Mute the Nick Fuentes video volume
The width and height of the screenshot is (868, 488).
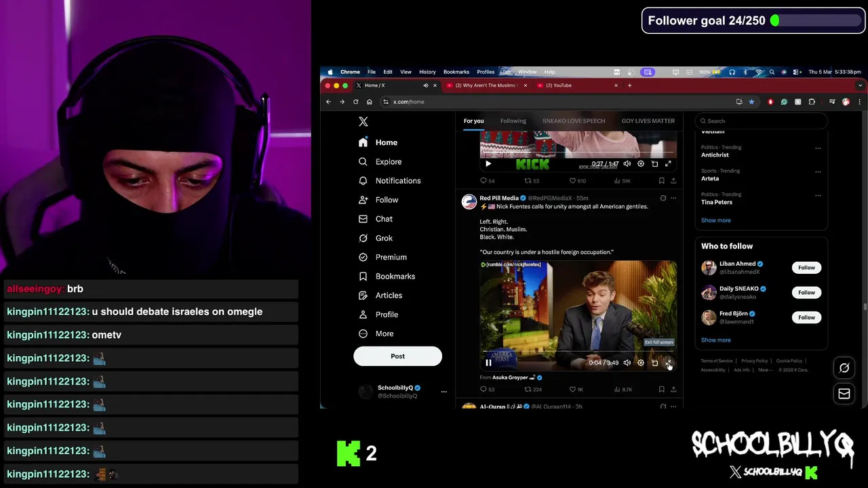pyautogui.click(x=627, y=363)
